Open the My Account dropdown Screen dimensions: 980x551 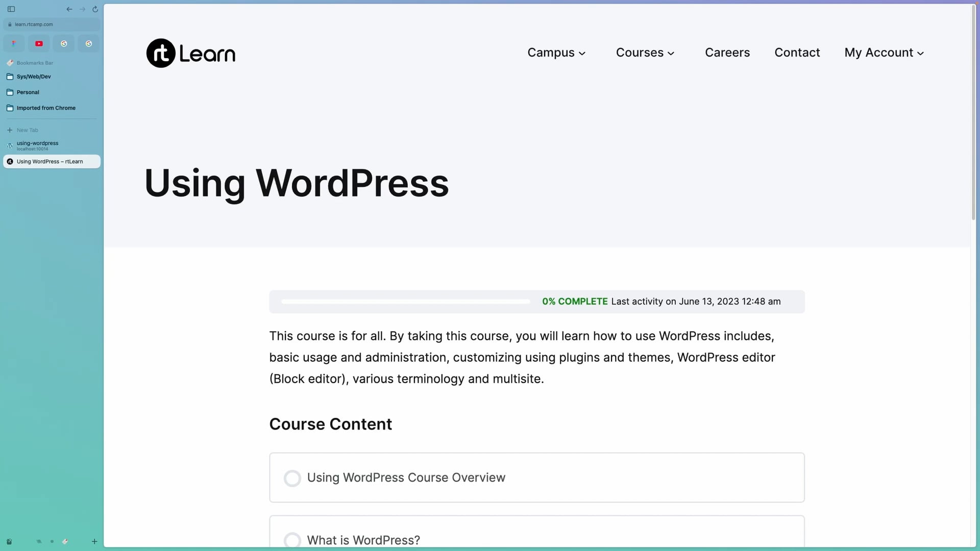(x=884, y=53)
